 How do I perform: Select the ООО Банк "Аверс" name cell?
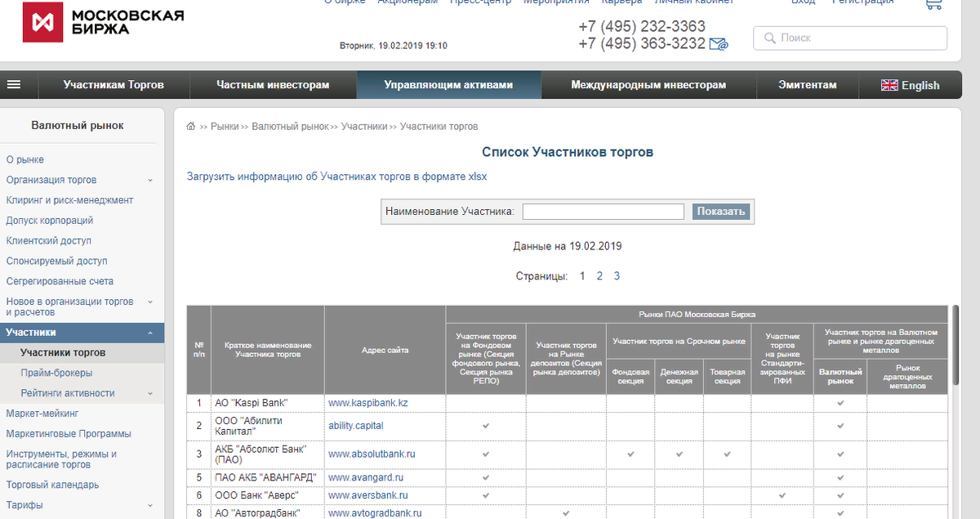pos(267,495)
